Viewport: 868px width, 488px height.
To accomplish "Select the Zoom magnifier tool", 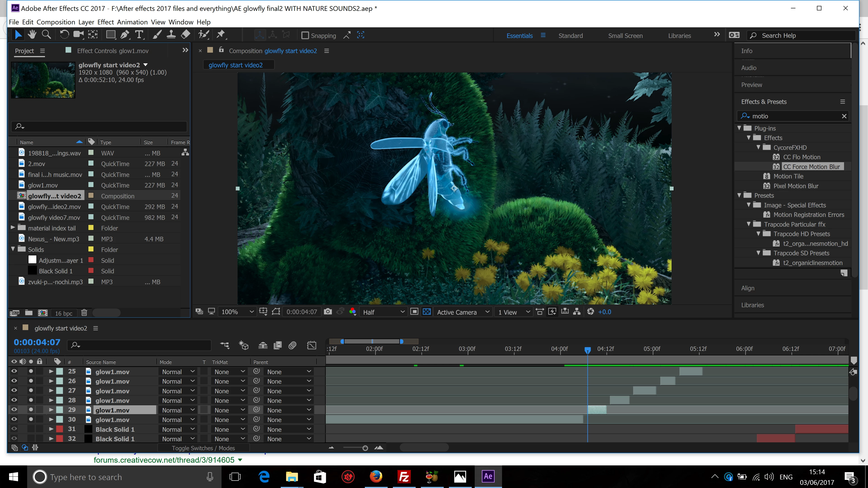I will 46,35.
